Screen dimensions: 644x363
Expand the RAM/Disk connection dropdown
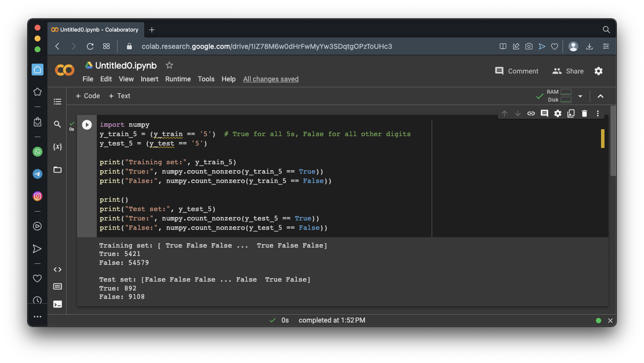click(x=580, y=96)
